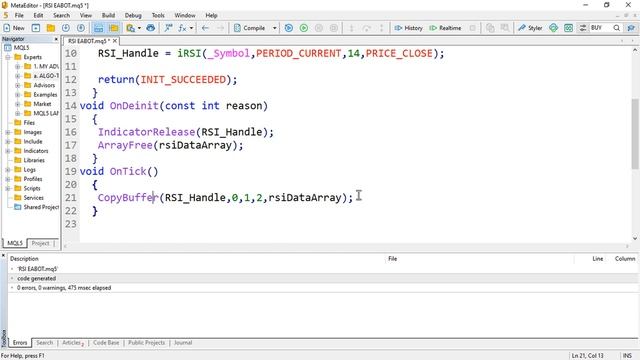Open the Debug menu
This screenshot has height=360, width=640.
(133, 15)
